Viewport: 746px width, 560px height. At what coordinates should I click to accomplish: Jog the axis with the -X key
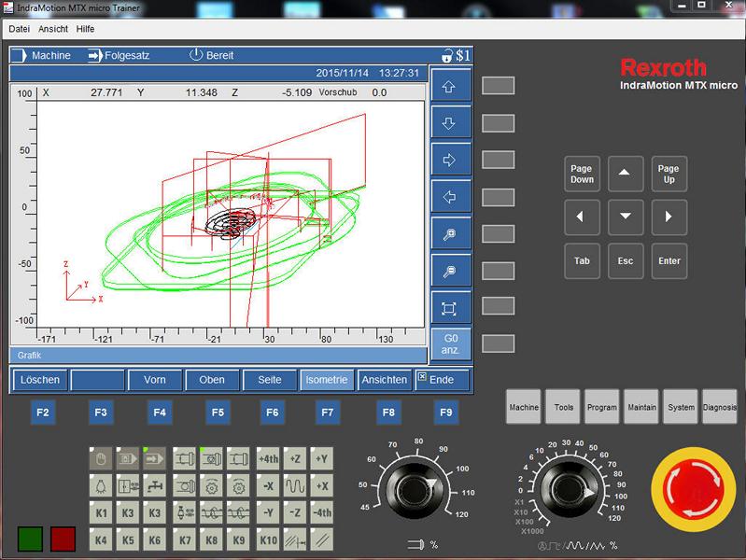(x=268, y=486)
